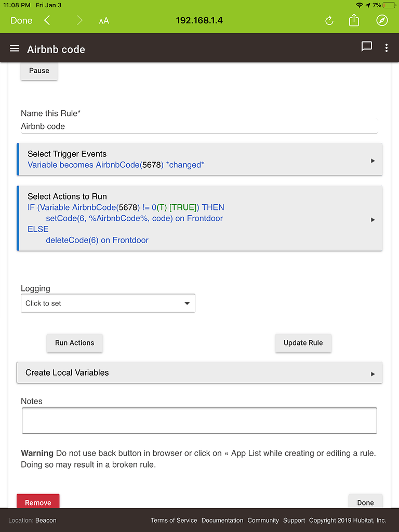Reload the page with refresh icon
The image size is (399, 532).
329,20
